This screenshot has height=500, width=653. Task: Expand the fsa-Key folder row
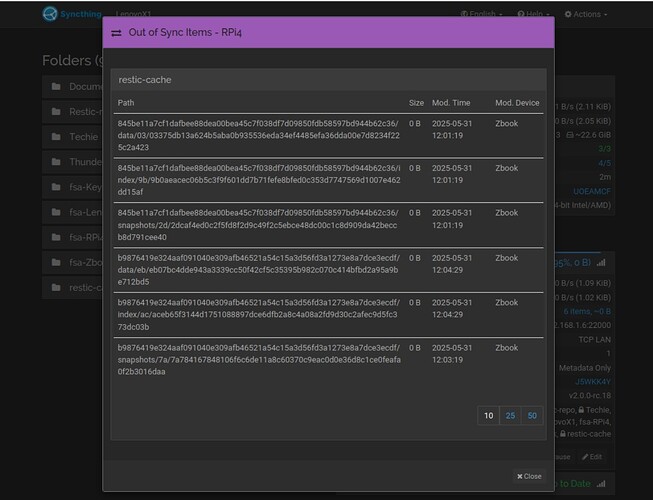tap(72, 187)
